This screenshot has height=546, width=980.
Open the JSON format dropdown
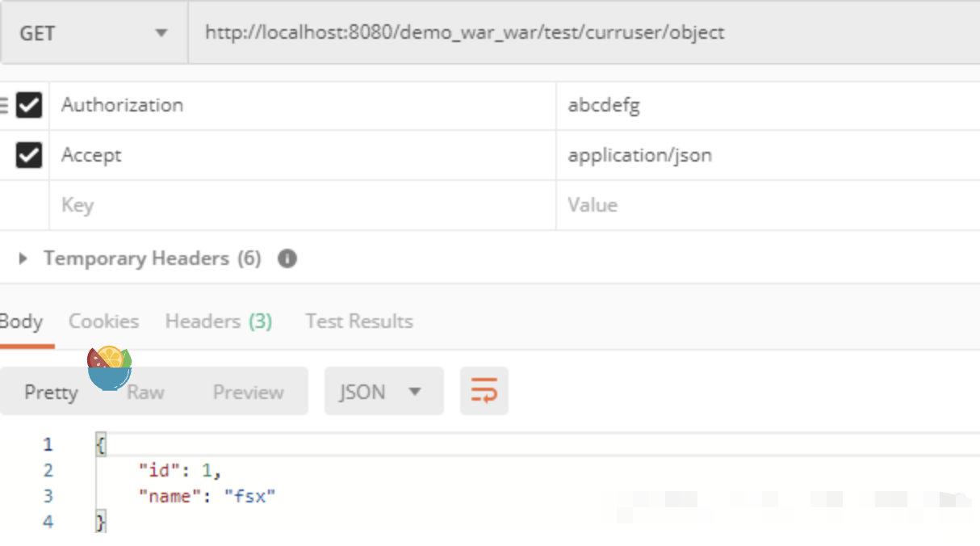(384, 392)
